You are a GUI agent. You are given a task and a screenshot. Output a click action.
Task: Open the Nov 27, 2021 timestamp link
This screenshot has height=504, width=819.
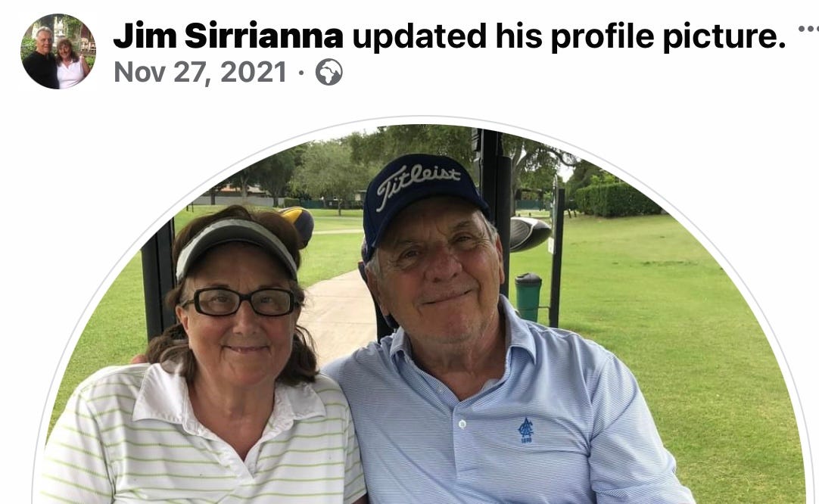(x=201, y=72)
